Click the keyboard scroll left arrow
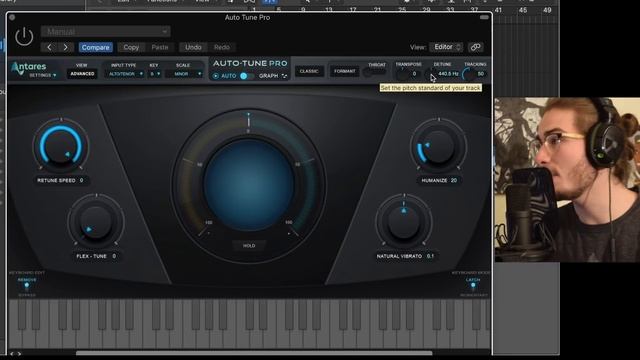The image size is (640, 360). point(11,354)
